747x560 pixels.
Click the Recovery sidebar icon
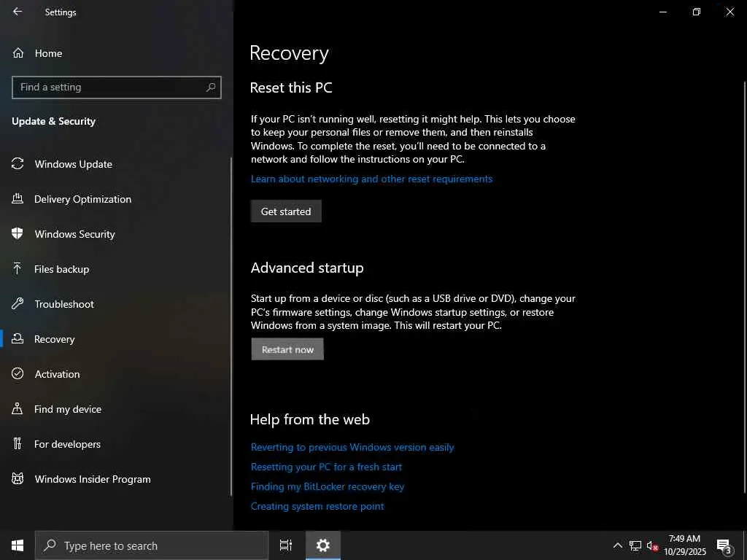[x=18, y=338]
